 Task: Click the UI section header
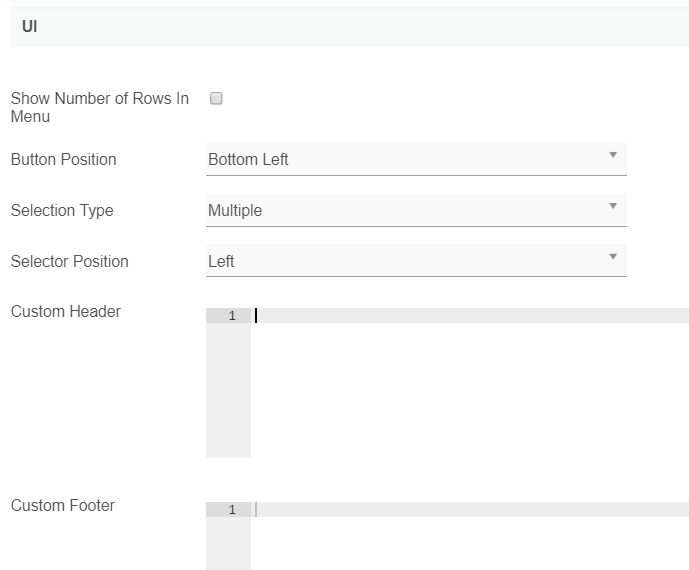[30, 26]
